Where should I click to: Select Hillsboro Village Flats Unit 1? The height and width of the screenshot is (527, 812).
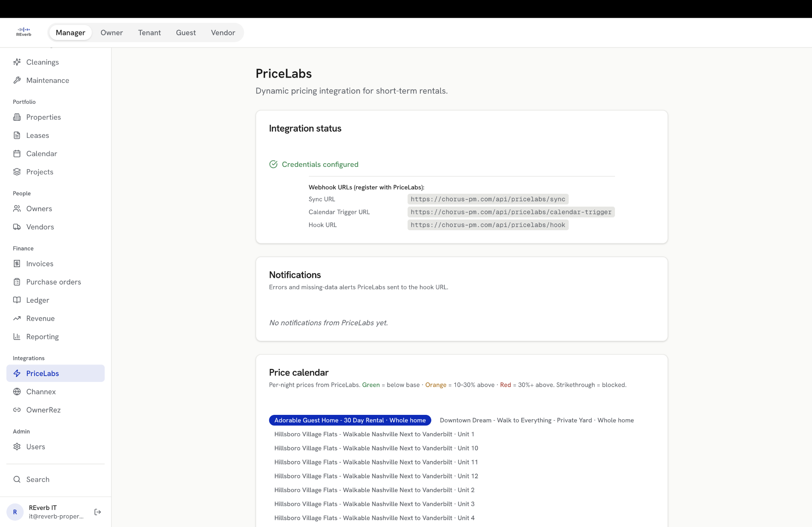(374, 434)
